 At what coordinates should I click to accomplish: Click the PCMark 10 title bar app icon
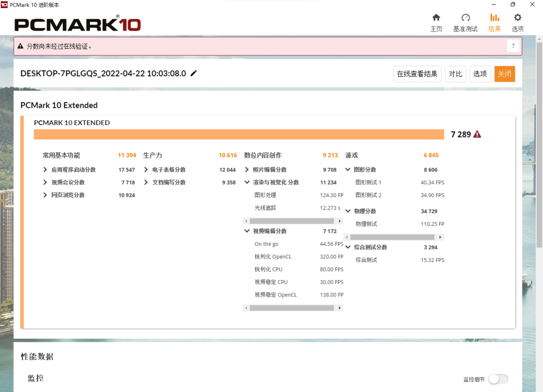pos(4,5)
